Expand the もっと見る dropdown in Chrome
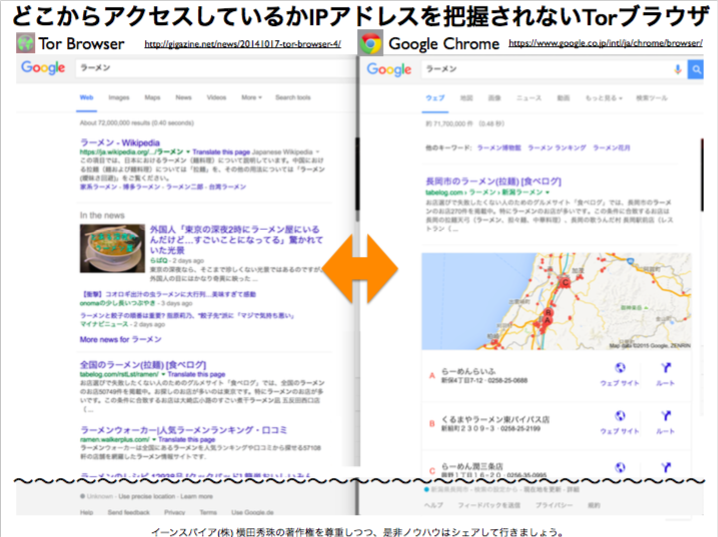Viewport: 718px width, 537px height. tap(604, 98)
